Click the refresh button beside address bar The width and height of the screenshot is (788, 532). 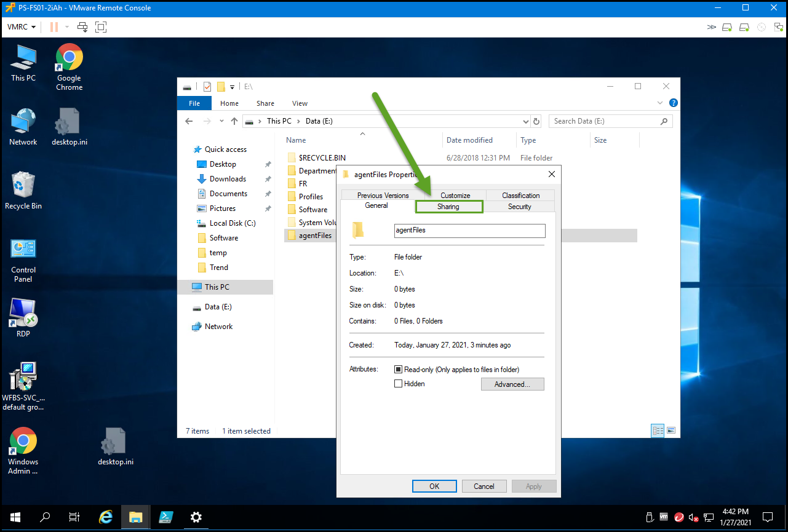[x=536, y=122]
